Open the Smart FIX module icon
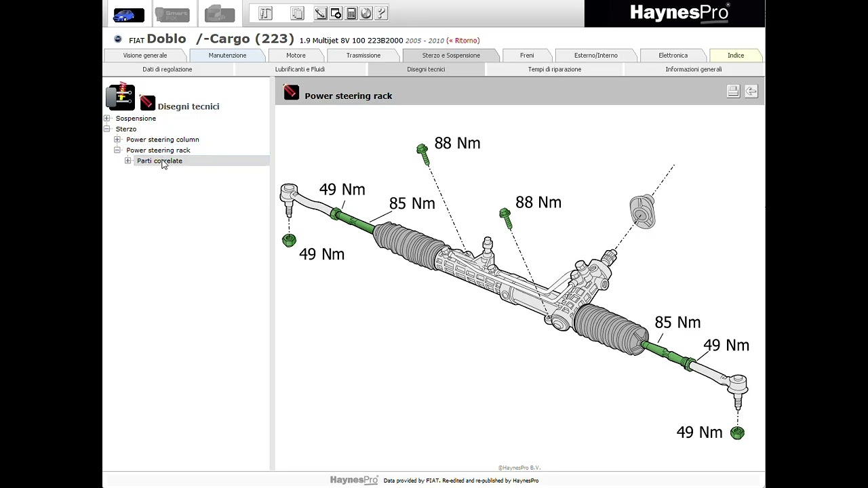The height and width of the screenshot is (488, 868). click(x=172, y=15)
